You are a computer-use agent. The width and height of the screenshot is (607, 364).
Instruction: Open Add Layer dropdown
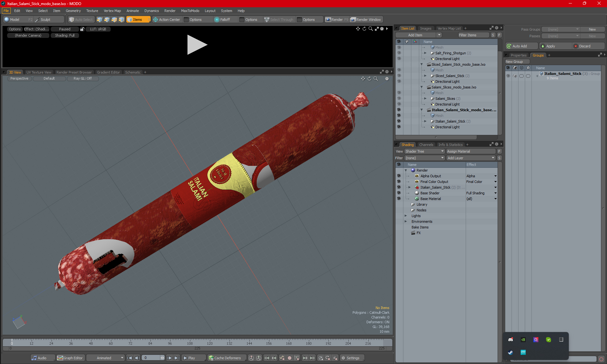coord(471,158)
